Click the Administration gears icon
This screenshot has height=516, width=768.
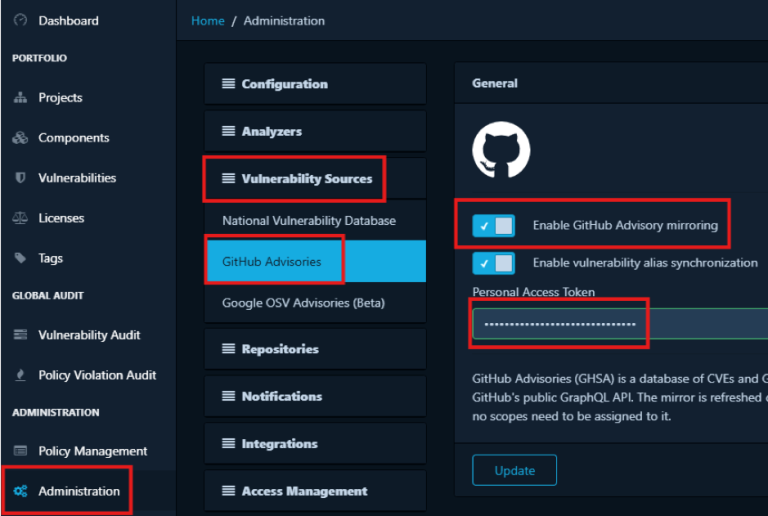(20, 491)
